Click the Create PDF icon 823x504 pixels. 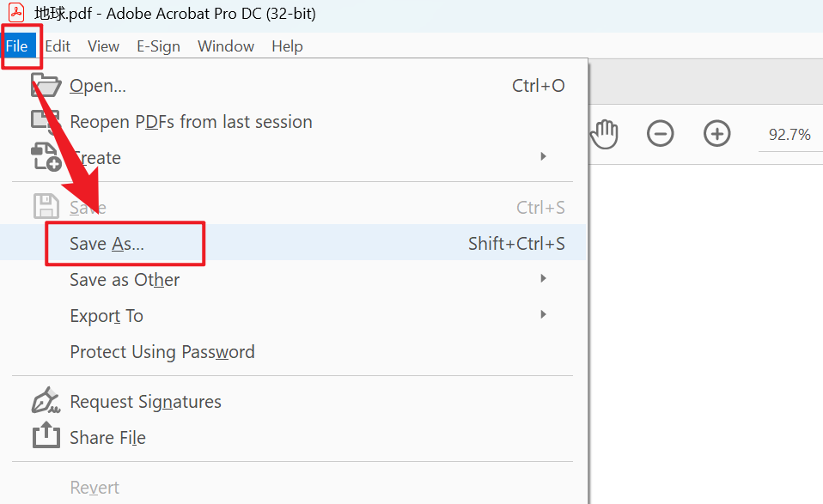pos(46,158)
